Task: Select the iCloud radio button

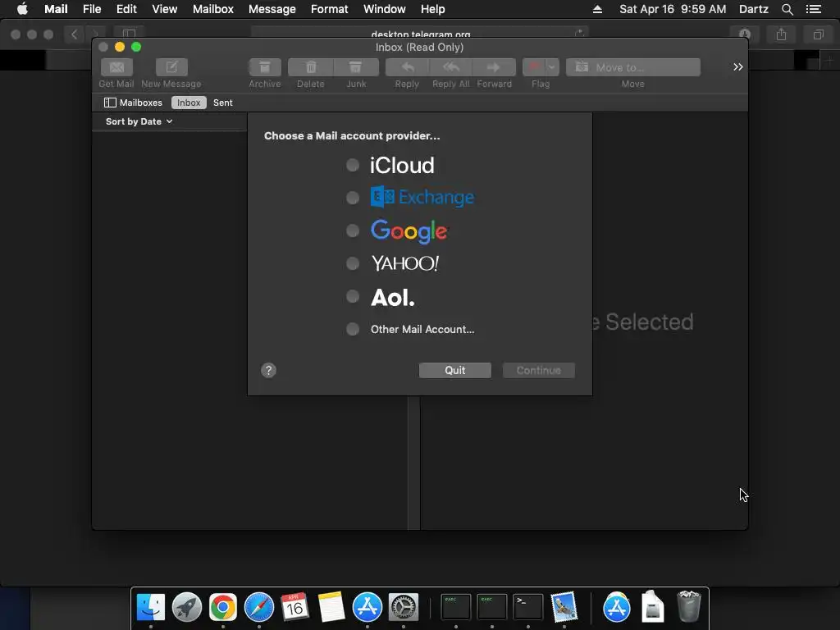Action: point(353,165)
